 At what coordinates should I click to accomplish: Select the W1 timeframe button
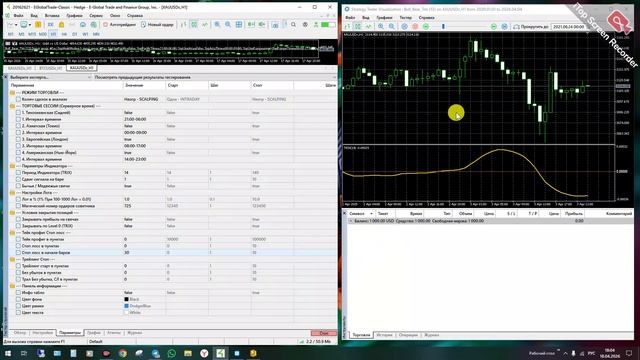(85, 34)
